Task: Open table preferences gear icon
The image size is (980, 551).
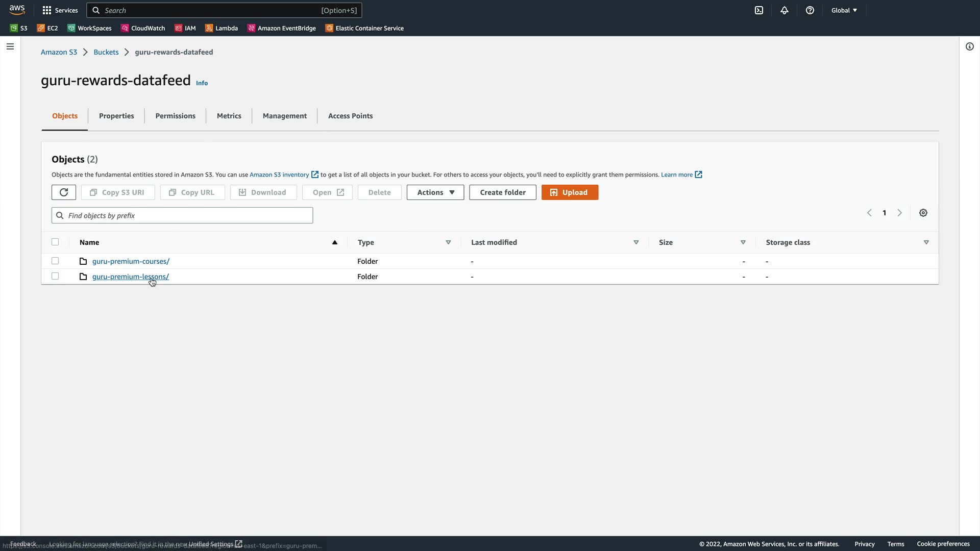Action: coord(923,213)
